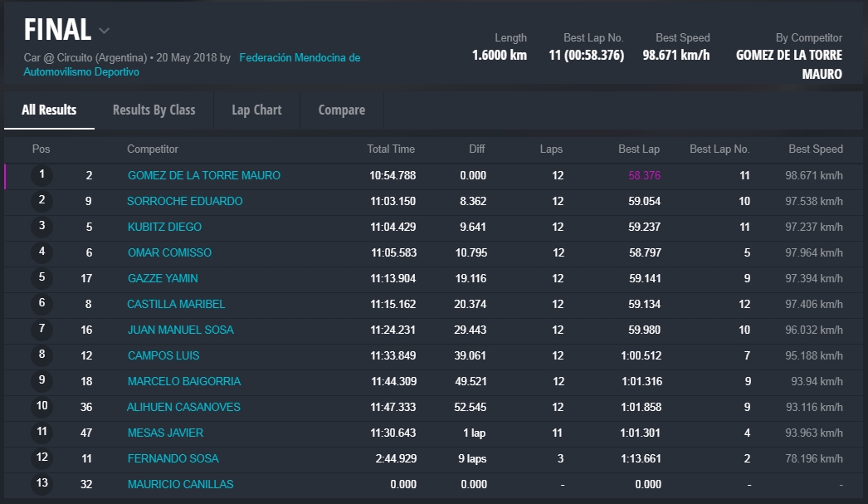Click the Total Time column header
Viewport: 868px width, 504px height.
click(x=391, y=149)
